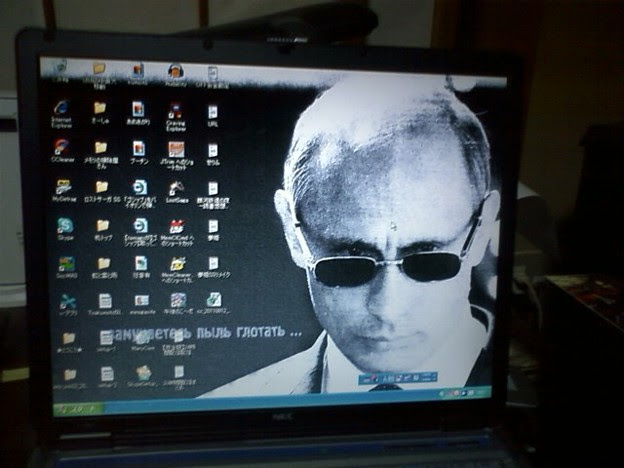
Task: Open the folder right of Skype
Action: 103,230
